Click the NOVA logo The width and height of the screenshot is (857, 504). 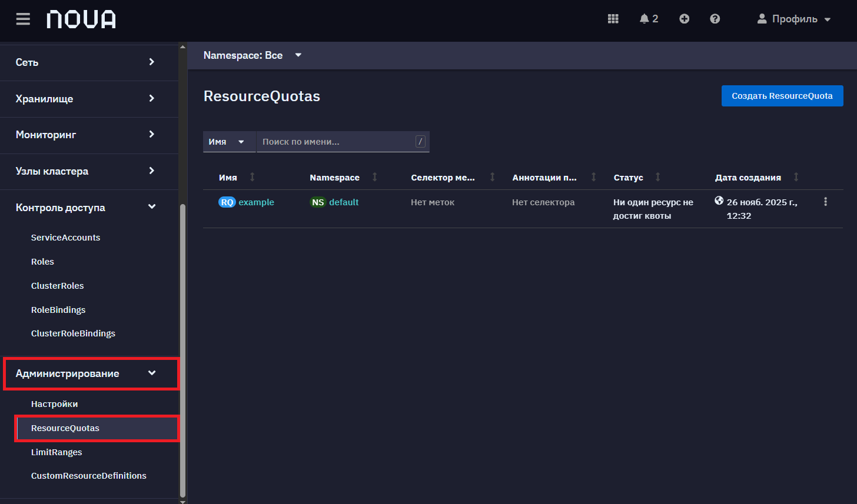[x=81, y=19]
